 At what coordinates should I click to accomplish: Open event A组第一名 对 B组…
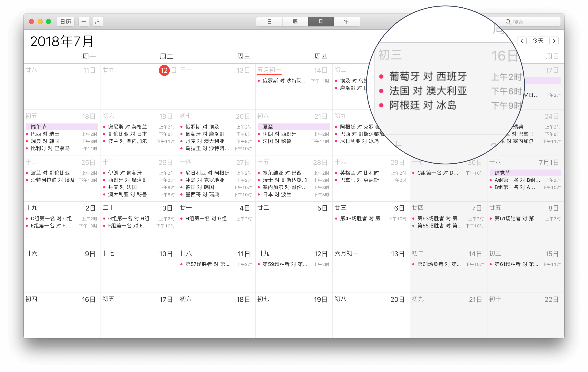pos(525,180)
